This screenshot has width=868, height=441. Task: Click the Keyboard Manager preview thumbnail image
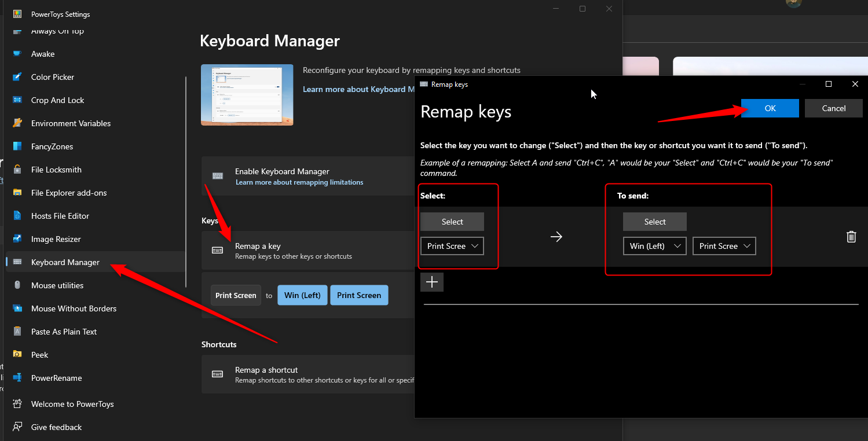tap(247, 95)
